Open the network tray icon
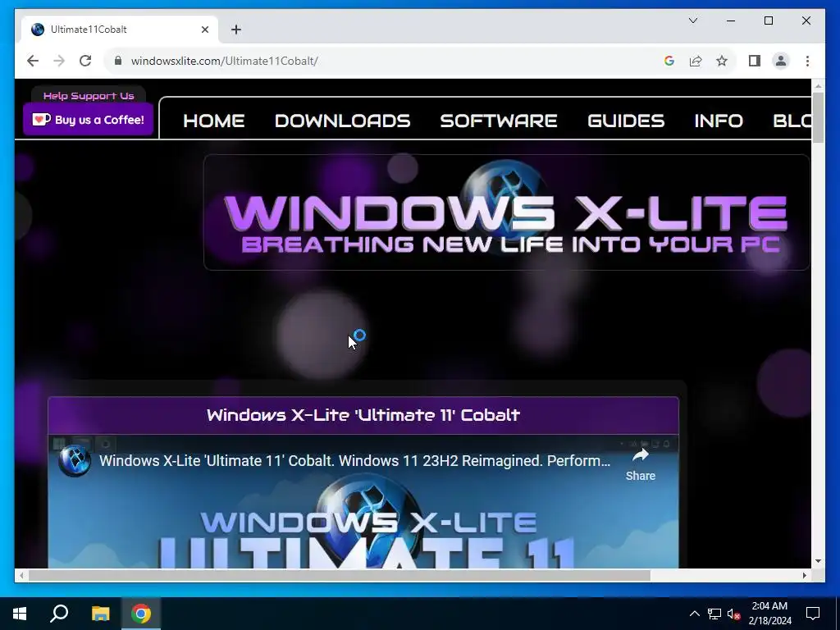The image size is (840, 630). click(x=714, y=614)
